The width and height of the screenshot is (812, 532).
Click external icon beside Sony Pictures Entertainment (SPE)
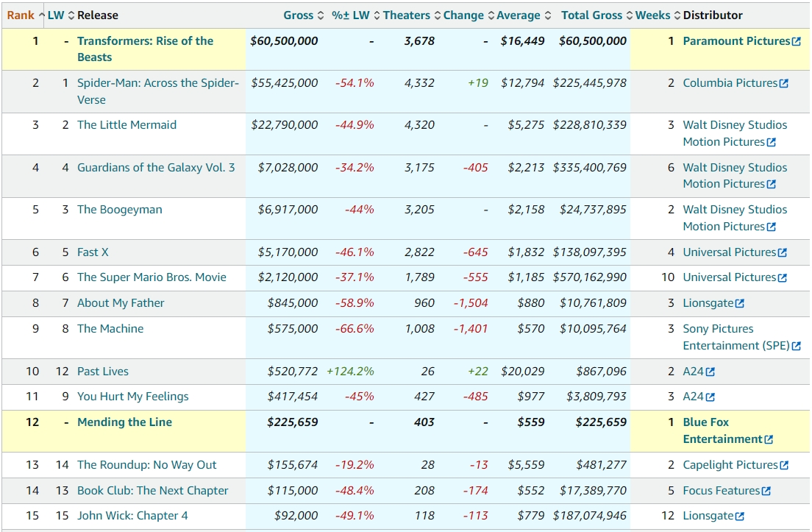pos(797,346)
